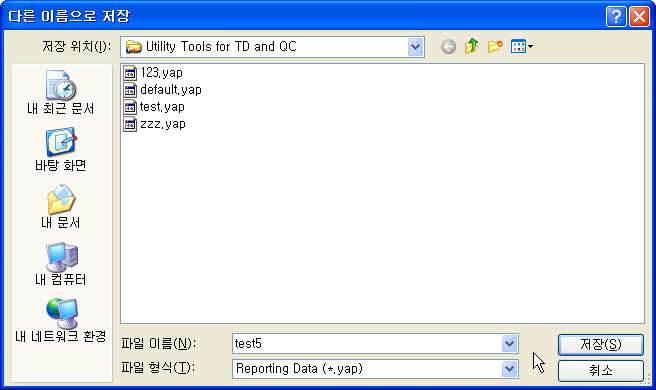Open the View menu icon
This screenshot has width=656, height=390.
521,46
